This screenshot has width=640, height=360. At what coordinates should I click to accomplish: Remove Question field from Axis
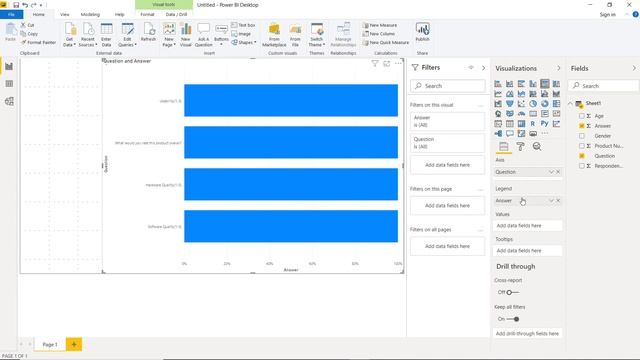558,172
